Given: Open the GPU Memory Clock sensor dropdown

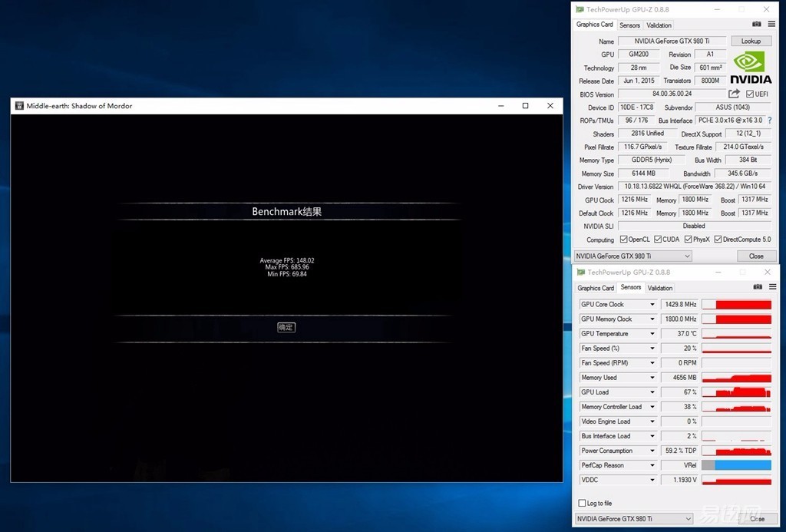Looking at the screenshot, I should point(652,319).
